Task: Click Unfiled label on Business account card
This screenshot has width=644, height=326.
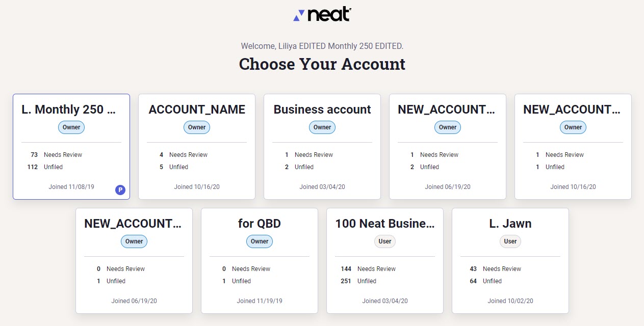Action: click(x=304, y=167)
